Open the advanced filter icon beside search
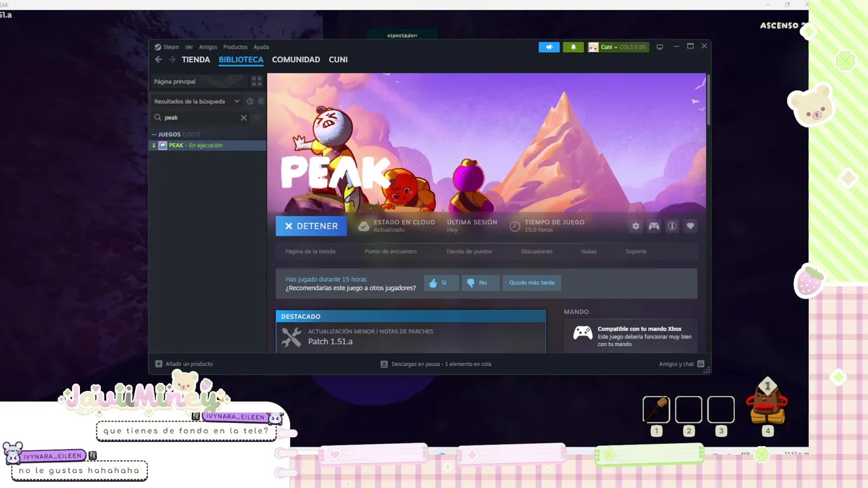868x488 pixels. (257, 118)
